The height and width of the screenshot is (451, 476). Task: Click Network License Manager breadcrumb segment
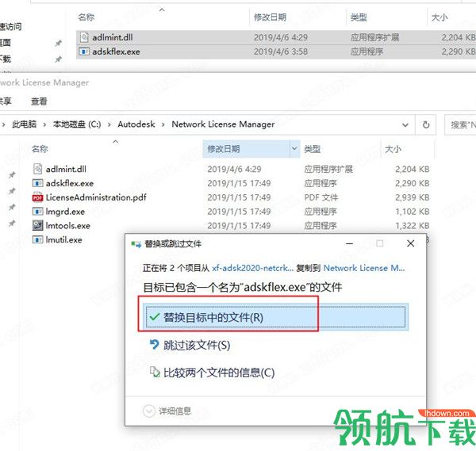pos(223,124)
